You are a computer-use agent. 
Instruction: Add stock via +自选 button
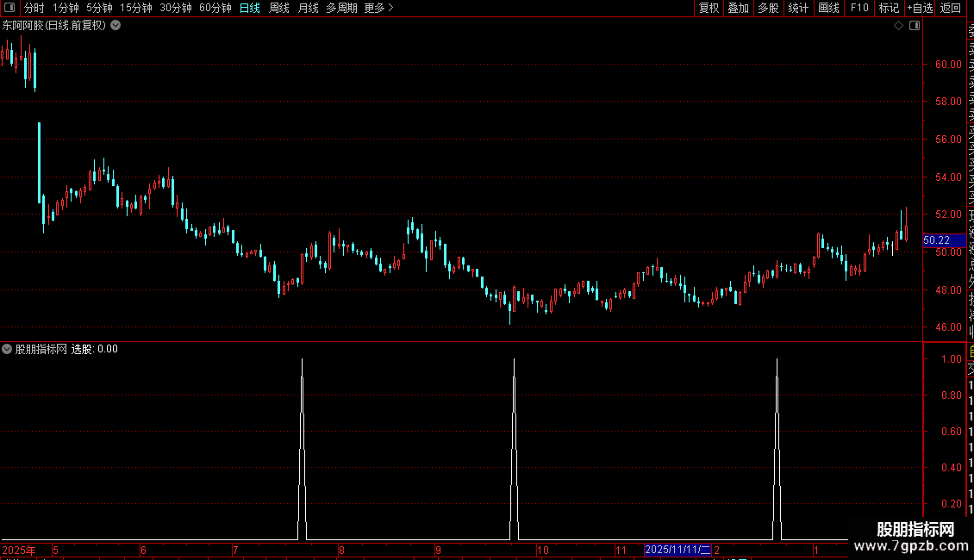point(920,8)
